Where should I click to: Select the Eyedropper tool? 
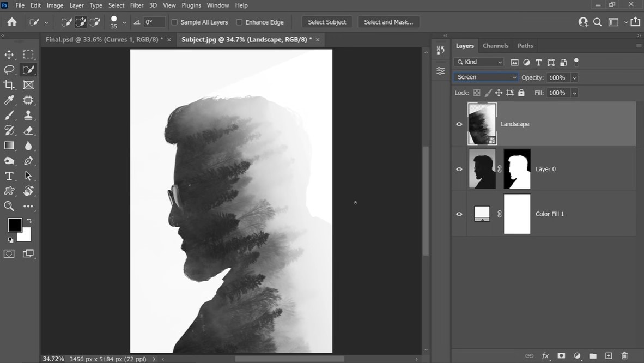pos(9,100)
